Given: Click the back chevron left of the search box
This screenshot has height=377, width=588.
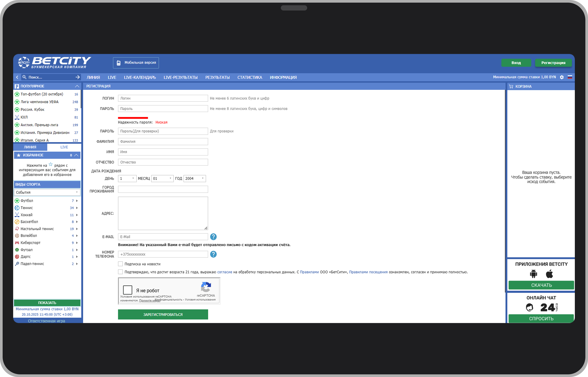Looking at the screenshot, I should [17, 77].
